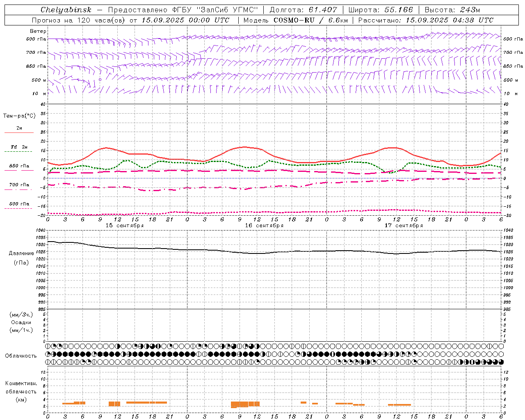Screen dimensions: 525x420
Task: Click "Рассчитано: 15.09.2025 04:38 UTC" timestamp
Action: [426, 20]
